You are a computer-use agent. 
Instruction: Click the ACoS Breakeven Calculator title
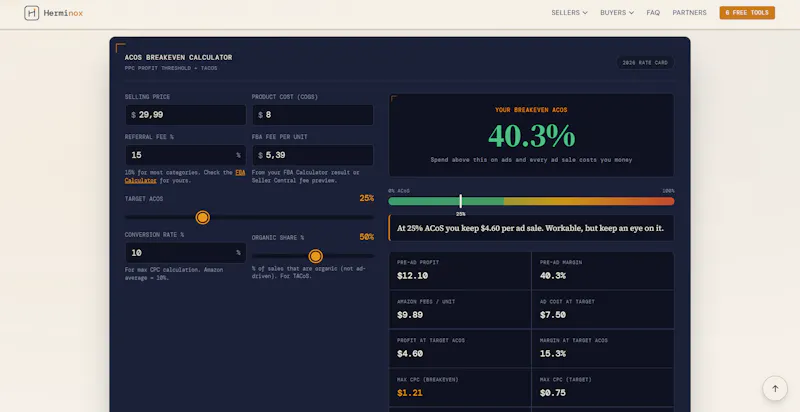tap(178, 57)
